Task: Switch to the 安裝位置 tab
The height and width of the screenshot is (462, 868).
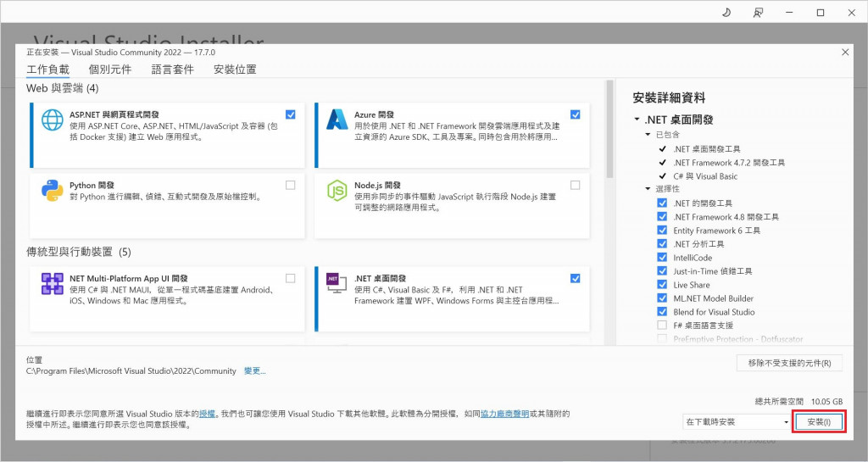Action: click(x=236, y=70)
